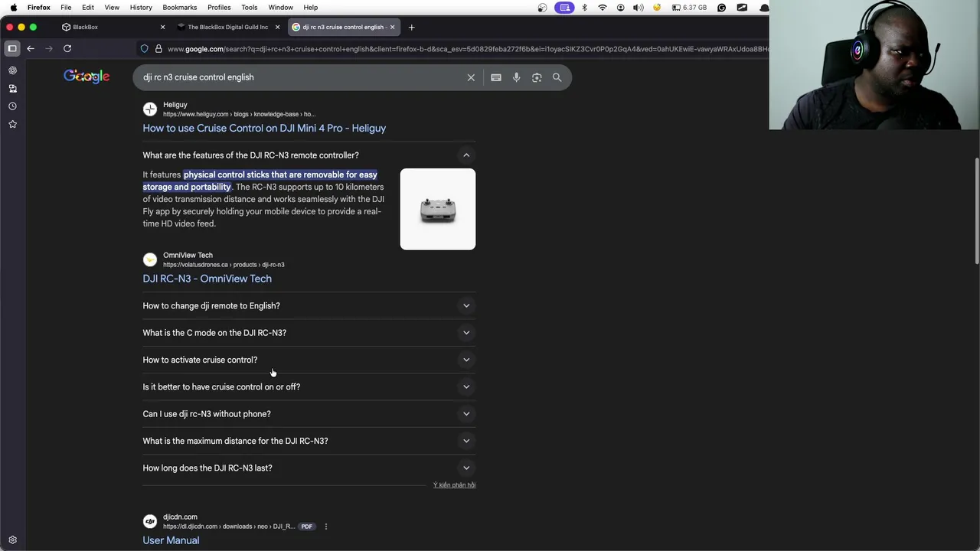This screenshot has height=551, width=980.
Task: Click the PDF label on djicdn result
Action: [x=306, y=527]
